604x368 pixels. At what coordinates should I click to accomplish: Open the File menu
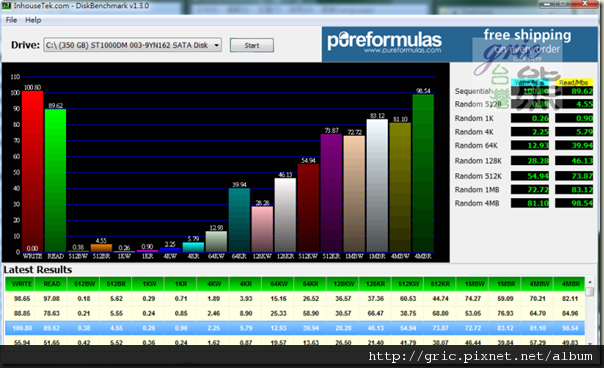point(11,20)
